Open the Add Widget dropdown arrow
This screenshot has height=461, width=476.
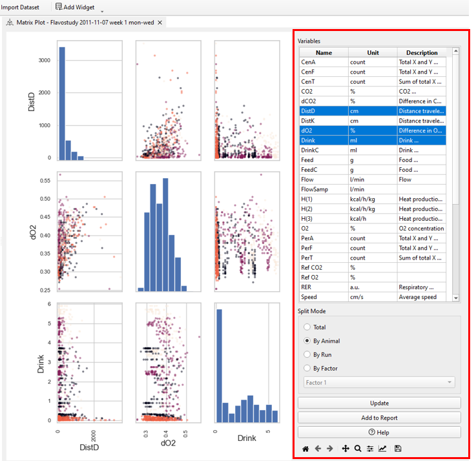tap(102, 12)
